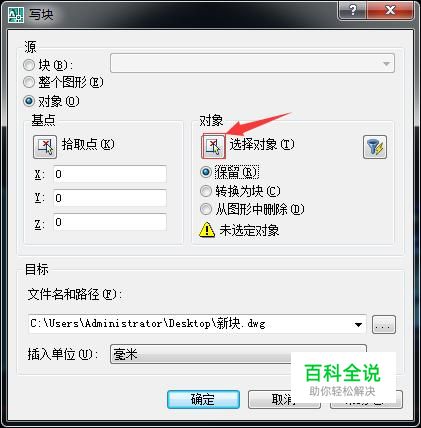Click the browse (...) button for file path

click(384, 324)
